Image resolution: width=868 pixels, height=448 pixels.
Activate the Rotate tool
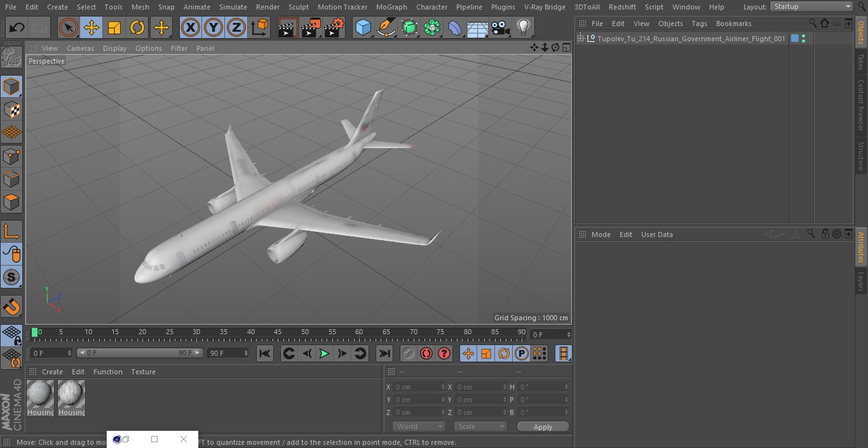click(137, 27)
